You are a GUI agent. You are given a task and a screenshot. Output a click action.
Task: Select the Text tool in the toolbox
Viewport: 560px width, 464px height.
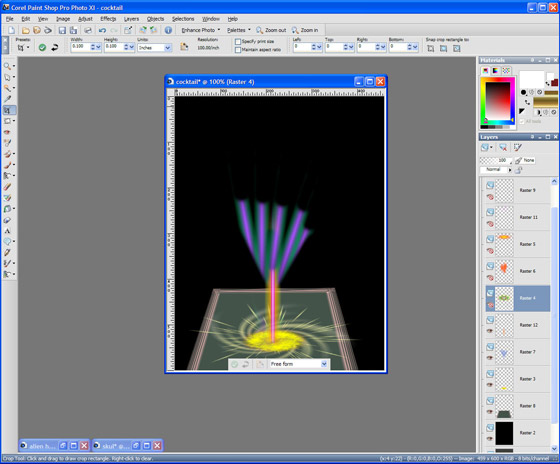(x=7, y=231)
